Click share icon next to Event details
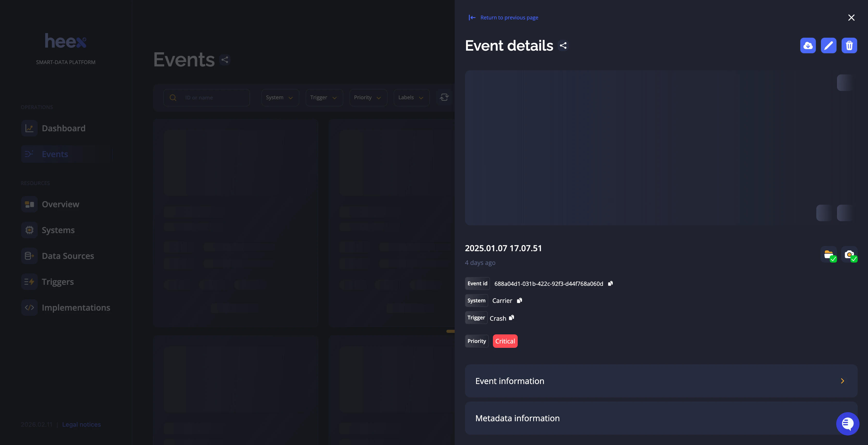 (x=563, y=45)
